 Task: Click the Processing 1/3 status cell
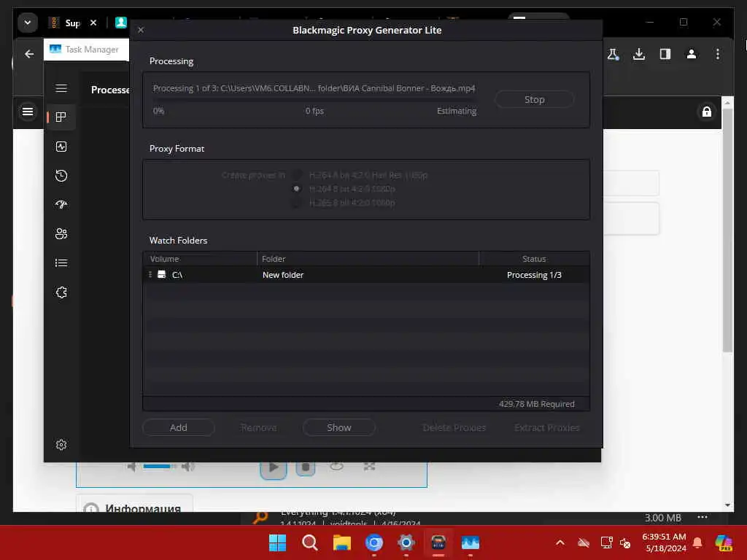534,275
